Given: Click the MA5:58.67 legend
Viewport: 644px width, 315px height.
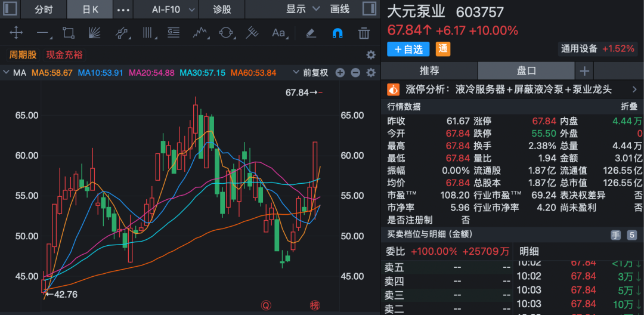Looking at the screenshot, I should click(x=52, y=73).
